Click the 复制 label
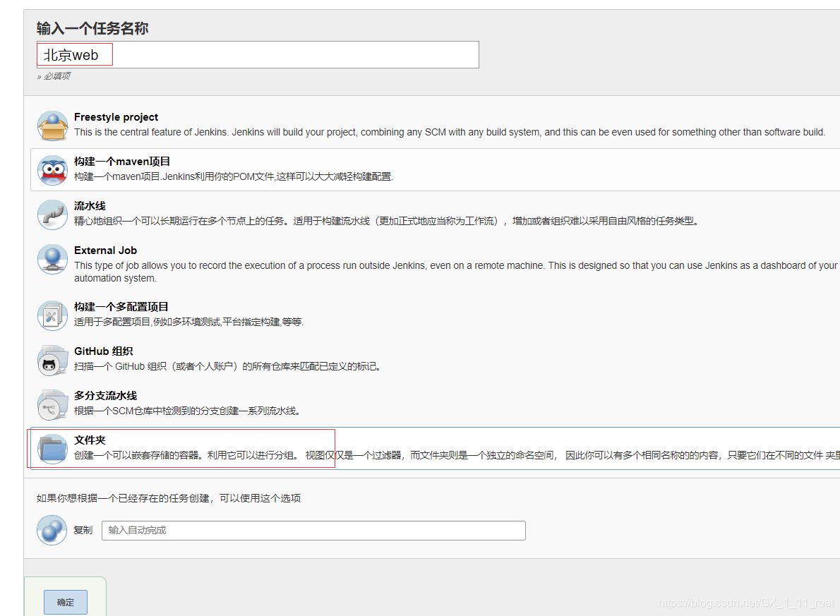The height and width of the screenshot is (616, 840). [x=83, y=531]
